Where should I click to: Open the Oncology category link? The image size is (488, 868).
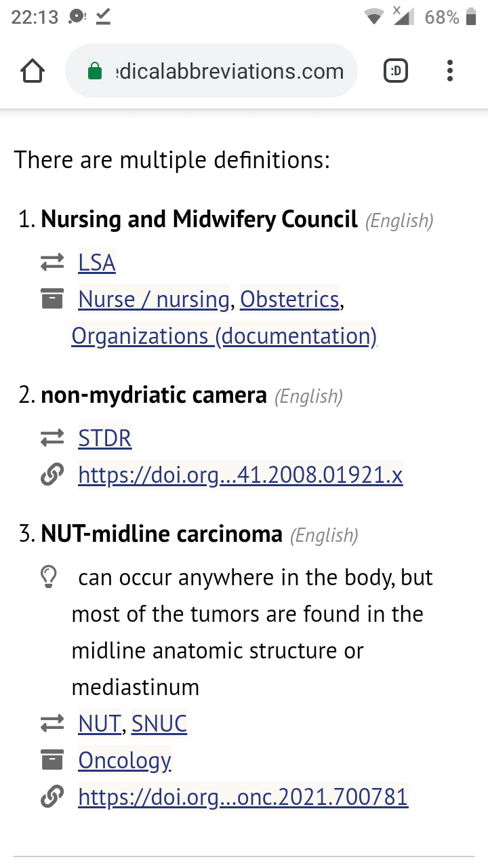click(125, 761)
